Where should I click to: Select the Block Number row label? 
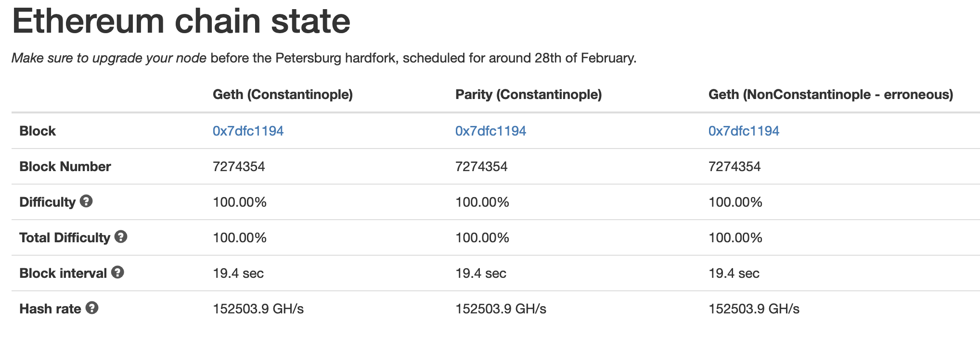point(65,166)
